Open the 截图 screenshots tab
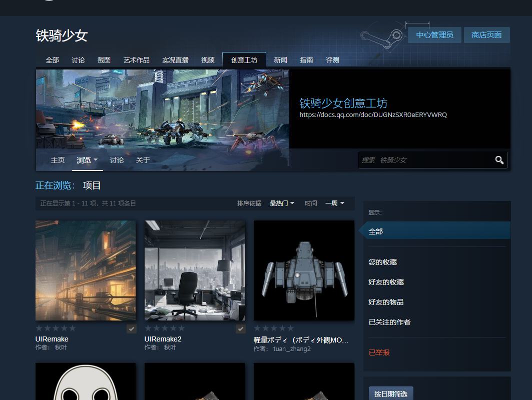The height and width of the screenshot is (400, 532). tap(104, 60)
